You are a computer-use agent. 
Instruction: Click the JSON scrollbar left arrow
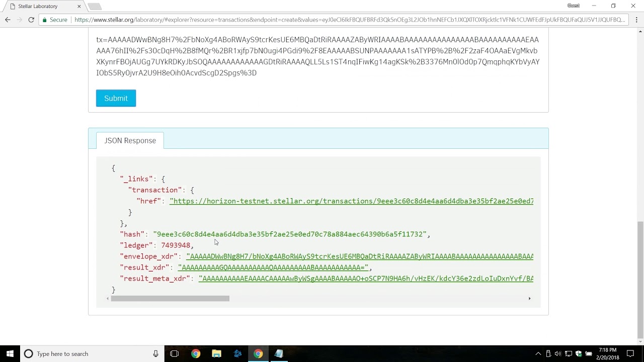107,299
